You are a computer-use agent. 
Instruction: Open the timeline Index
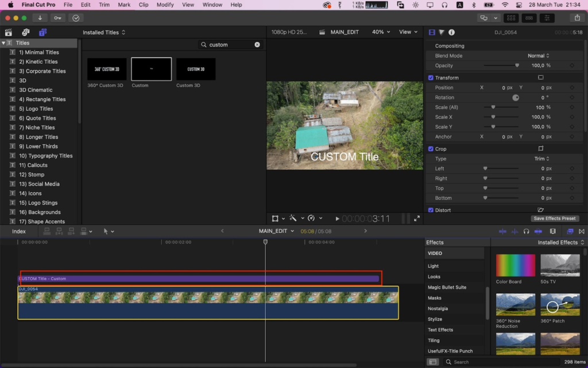19,231
